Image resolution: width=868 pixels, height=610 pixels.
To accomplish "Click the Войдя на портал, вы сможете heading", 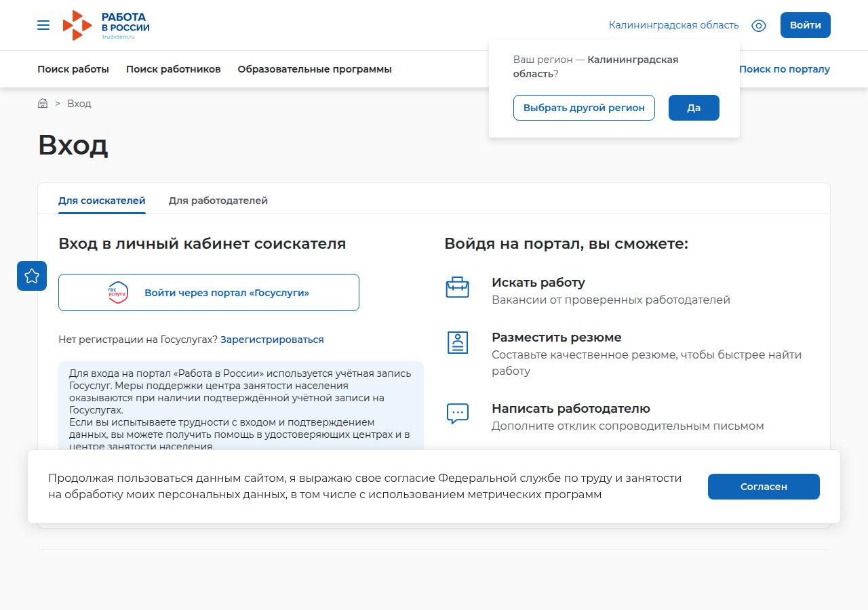I will coord(566,244).
